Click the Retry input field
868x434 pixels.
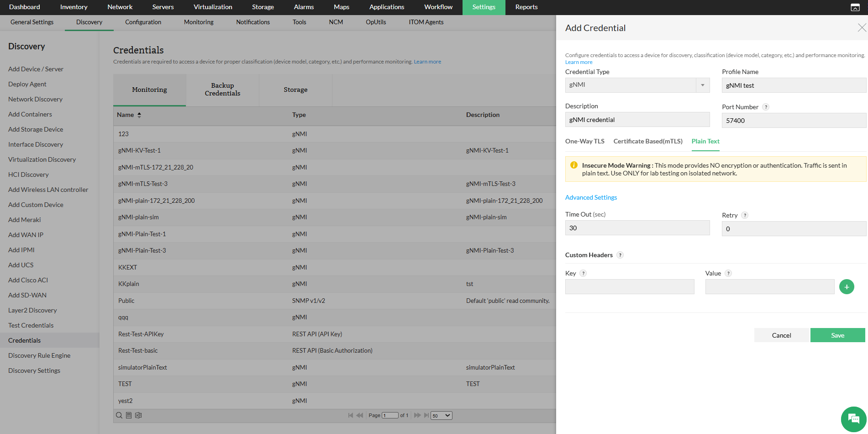click(794, 229)
